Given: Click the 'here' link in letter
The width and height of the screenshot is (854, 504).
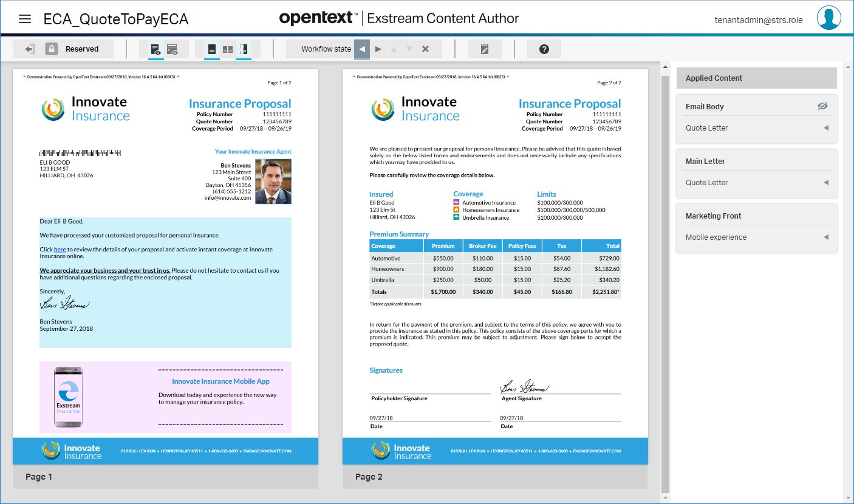Looking at the screenshot, I should (60, 250).
